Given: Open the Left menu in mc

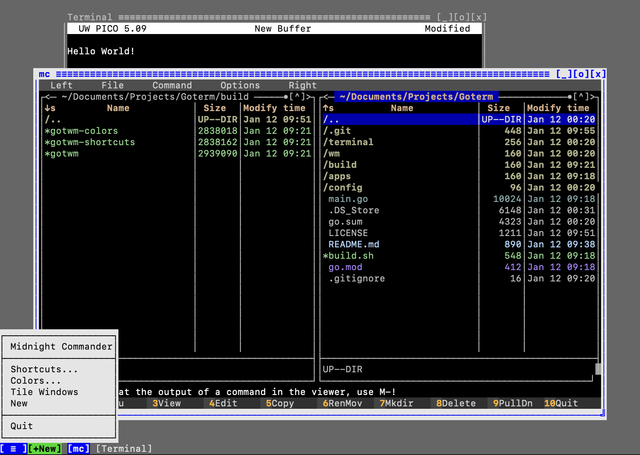Looking at the screenshot, I should [x=61, y=85].
